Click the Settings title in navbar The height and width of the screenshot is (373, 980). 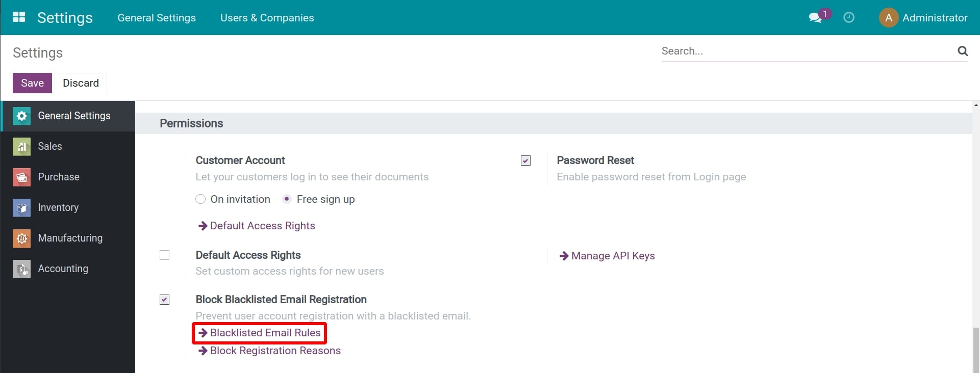(65, 17)
